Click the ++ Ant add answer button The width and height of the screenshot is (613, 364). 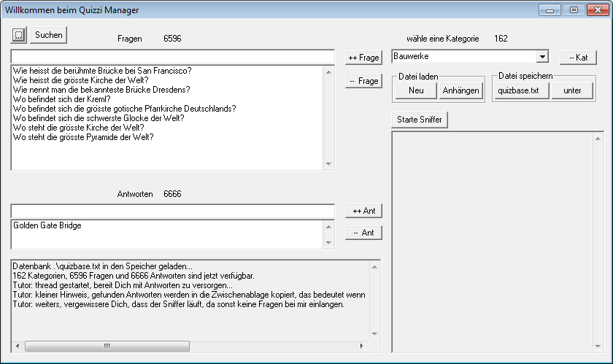(363, 211)
